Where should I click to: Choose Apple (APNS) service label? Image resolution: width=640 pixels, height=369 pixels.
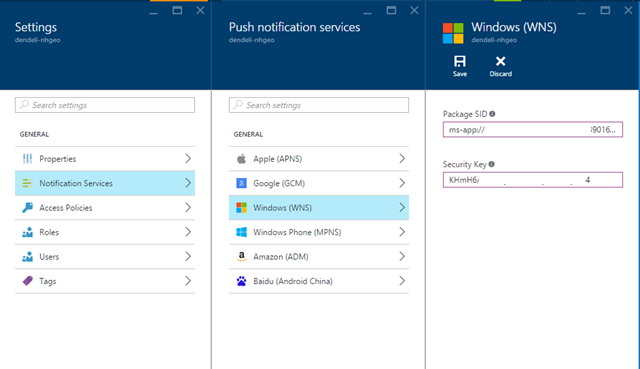[x=278, y=159]
